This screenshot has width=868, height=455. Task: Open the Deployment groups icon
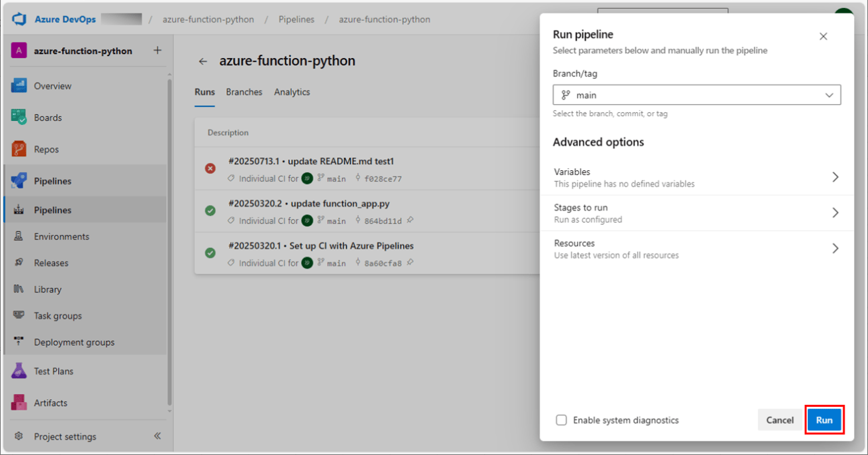coord(19,342)
